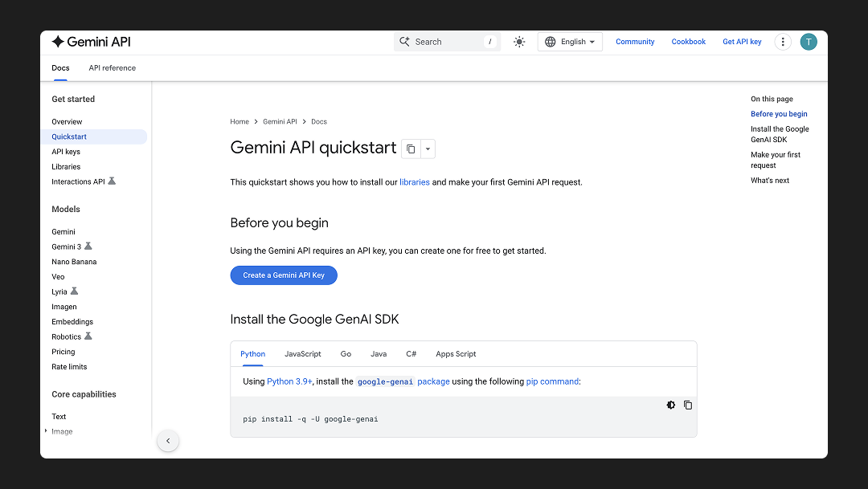Open Veo in the sidebar

pos(58,276)
